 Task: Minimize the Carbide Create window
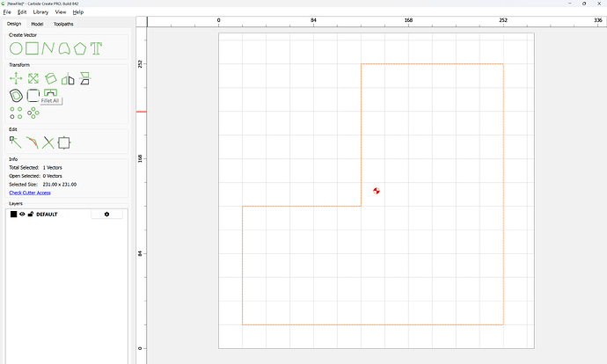click(570, 4)
